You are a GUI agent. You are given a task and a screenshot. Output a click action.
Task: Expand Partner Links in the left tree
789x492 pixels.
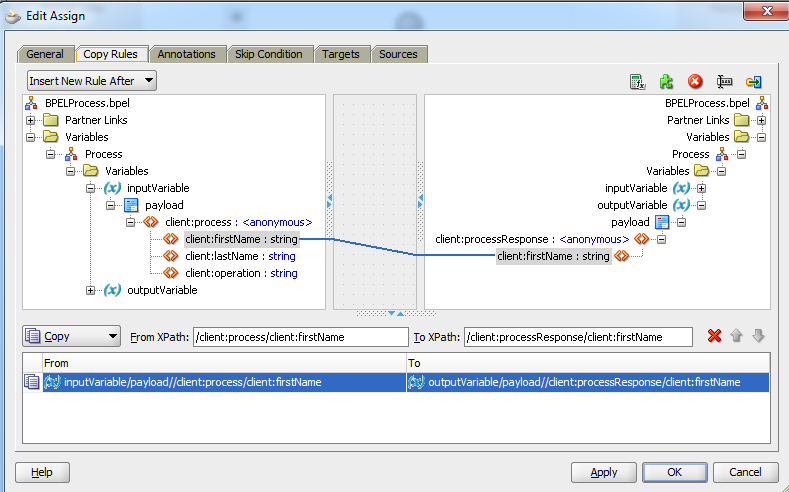coord(31,120)
